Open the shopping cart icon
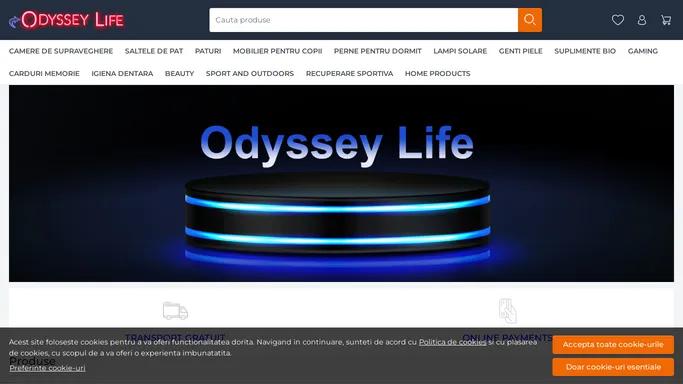The width and height of the screenshot is (683, 384). (x=666, y=20)
